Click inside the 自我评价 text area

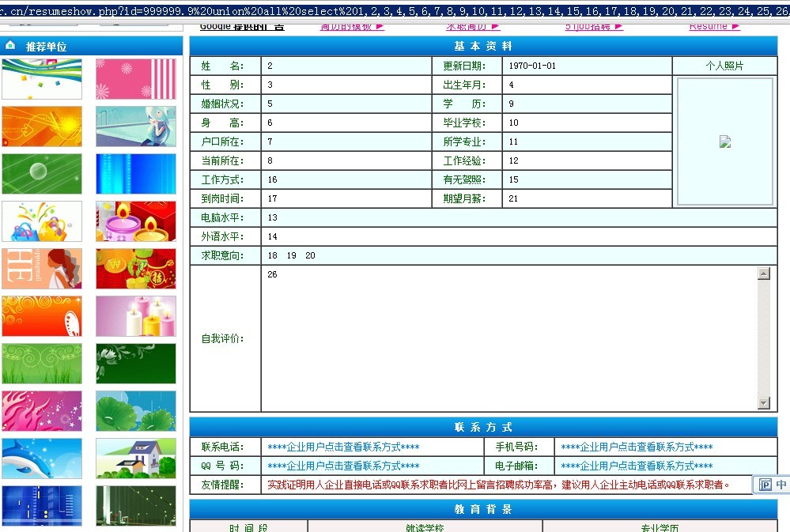coord(508,338)
